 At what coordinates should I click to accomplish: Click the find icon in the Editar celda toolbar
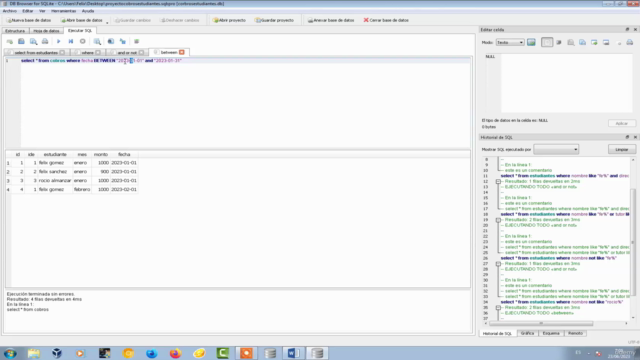[571, 42]
